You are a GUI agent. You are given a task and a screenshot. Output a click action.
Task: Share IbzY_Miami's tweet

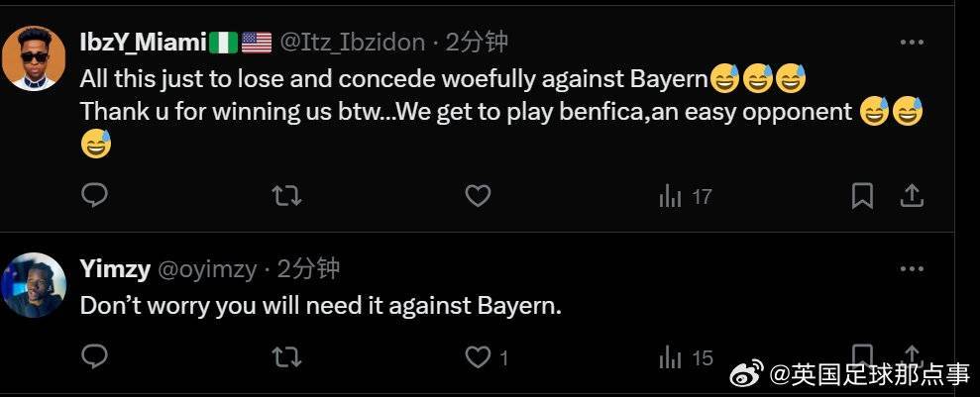tap(912, 196)
